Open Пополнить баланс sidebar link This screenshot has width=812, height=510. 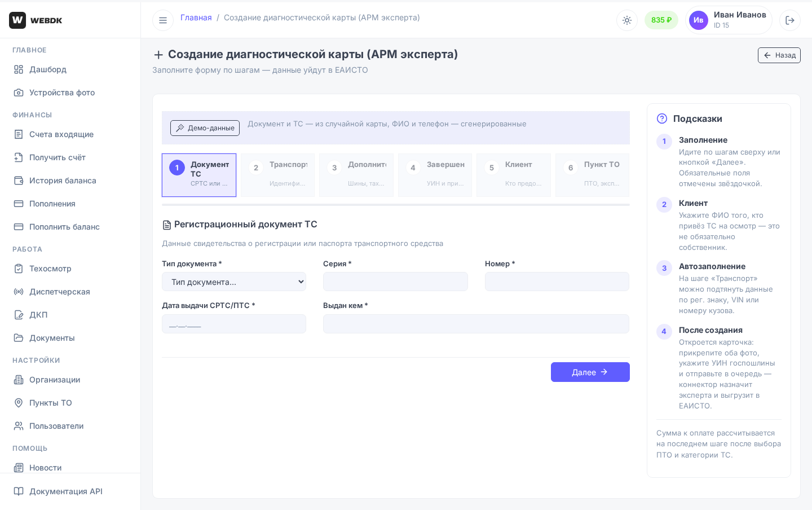(70, 227)
